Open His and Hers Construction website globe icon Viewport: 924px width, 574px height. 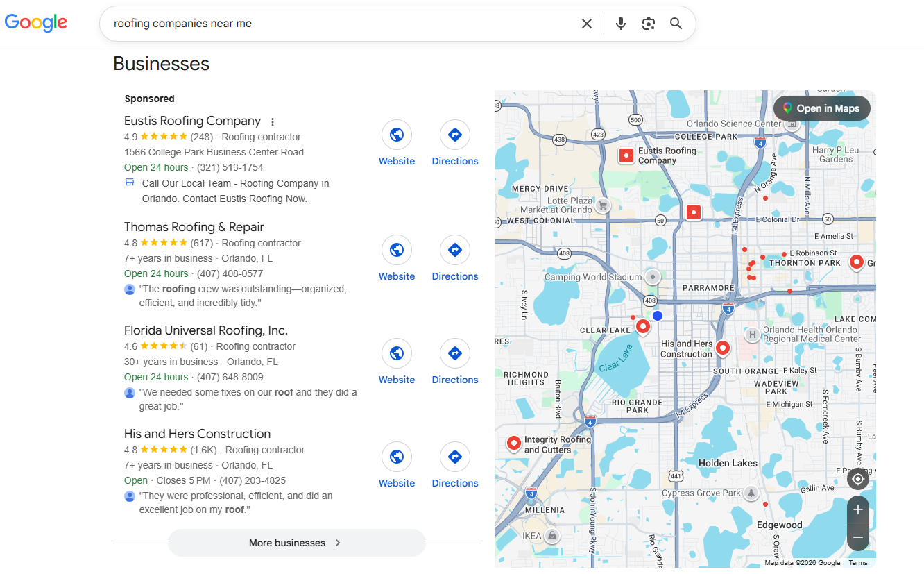click(x=397, y=457)
